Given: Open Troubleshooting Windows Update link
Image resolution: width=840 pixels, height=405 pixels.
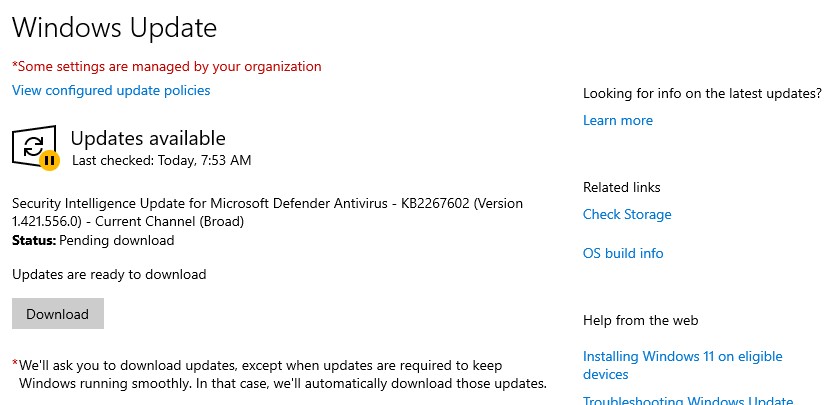Looking at the screenshot, I should click(688, 400).
